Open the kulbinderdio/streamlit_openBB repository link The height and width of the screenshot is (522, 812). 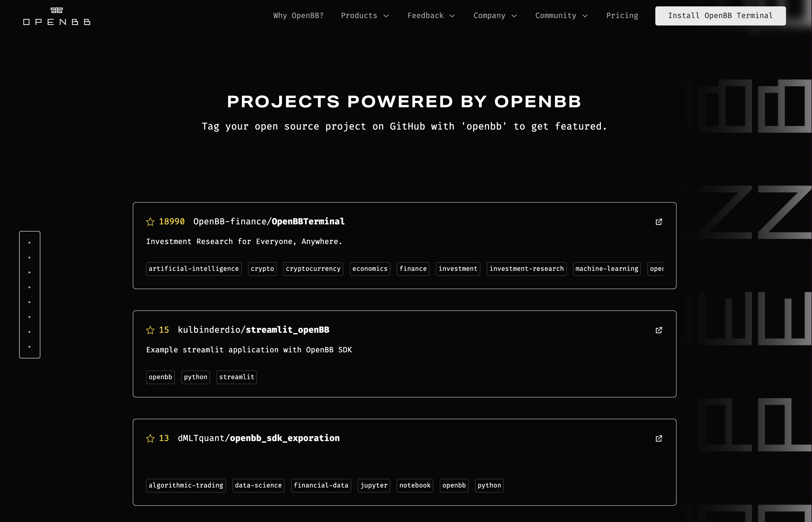click(253, 330)
